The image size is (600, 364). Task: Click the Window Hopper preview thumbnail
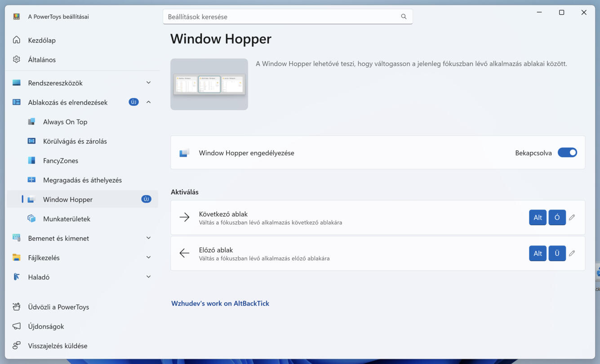(x=209, y=84)
